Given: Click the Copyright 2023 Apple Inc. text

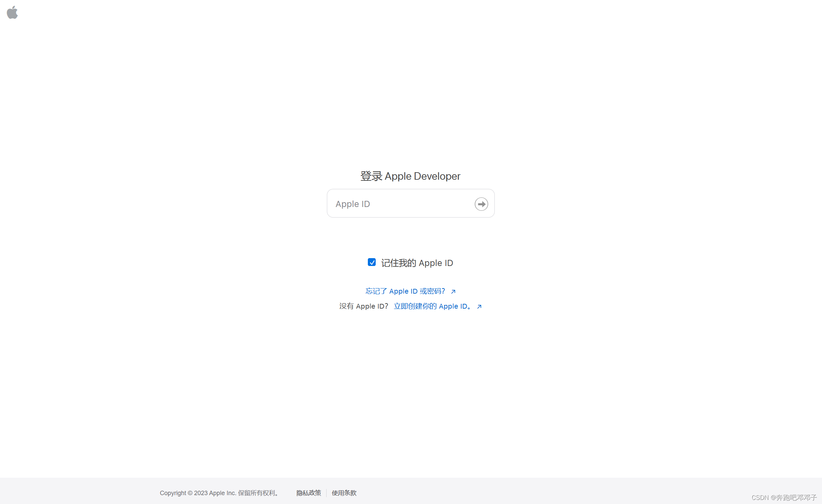Looking at the screenshot, I should point(220,493).
